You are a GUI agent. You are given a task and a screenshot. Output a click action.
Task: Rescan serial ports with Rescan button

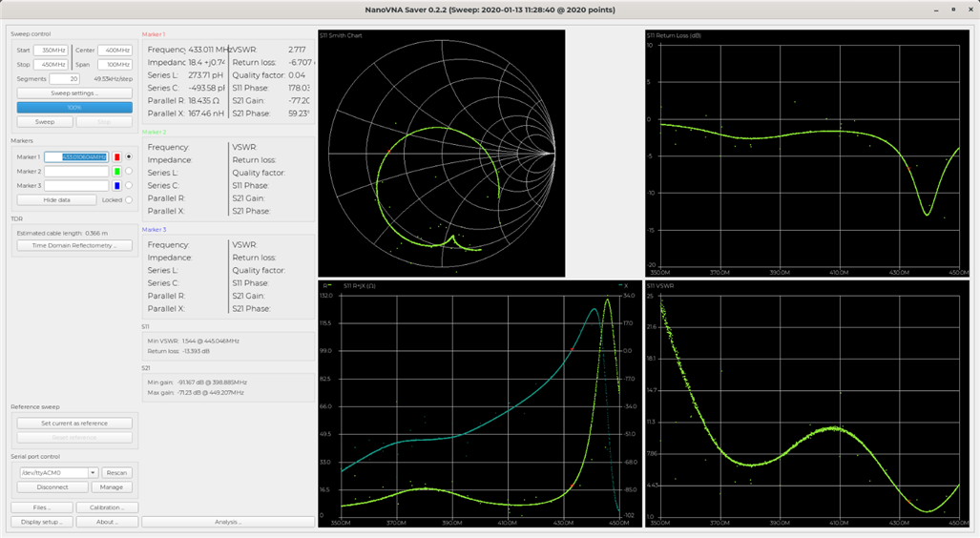click(x=116, y=473)
